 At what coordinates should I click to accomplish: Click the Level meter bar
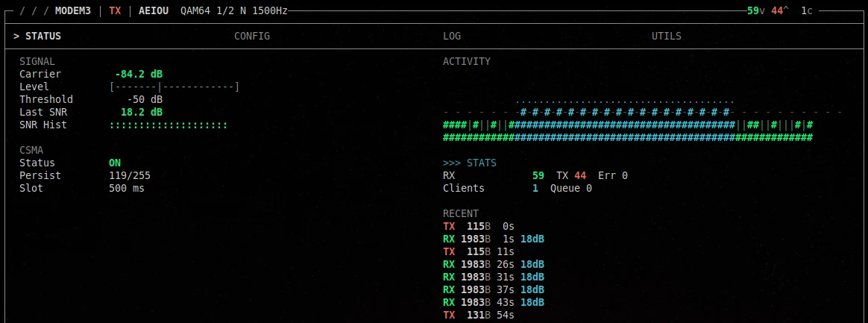(174, 87)
